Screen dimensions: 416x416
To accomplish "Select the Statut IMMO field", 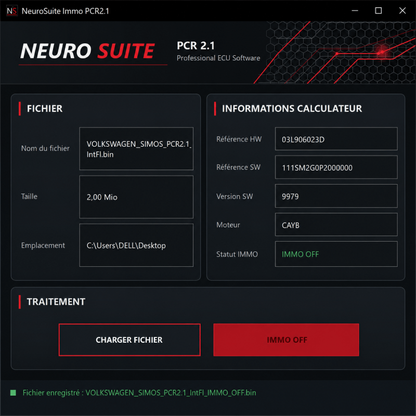I will point(336,254).
